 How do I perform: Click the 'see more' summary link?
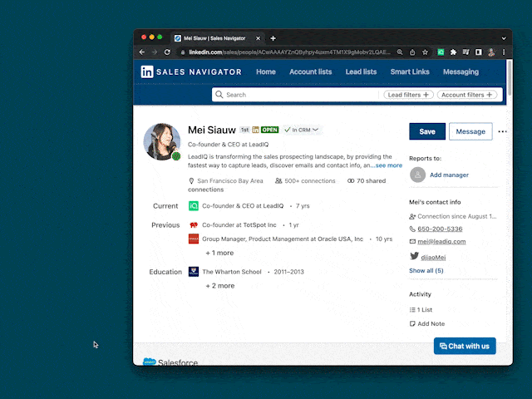click(x=388, y=165)
